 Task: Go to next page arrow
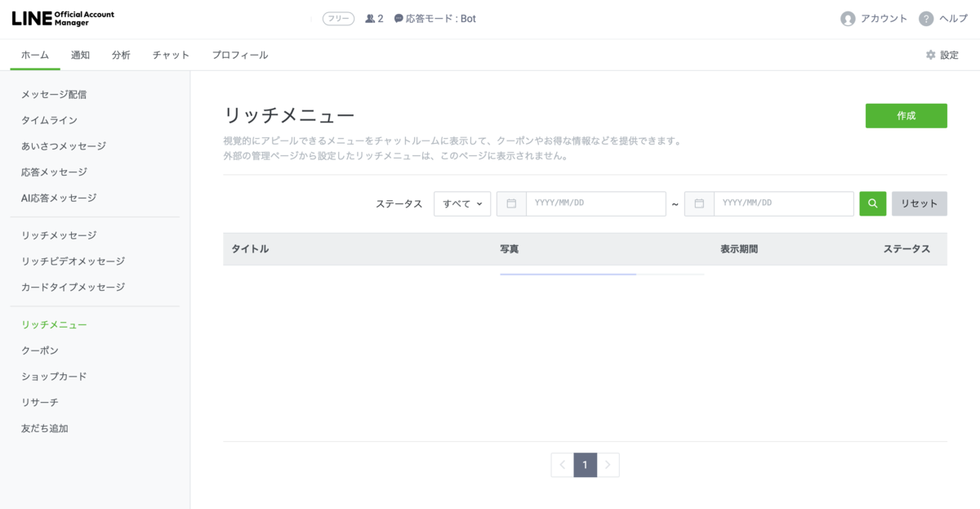(608, 465)
